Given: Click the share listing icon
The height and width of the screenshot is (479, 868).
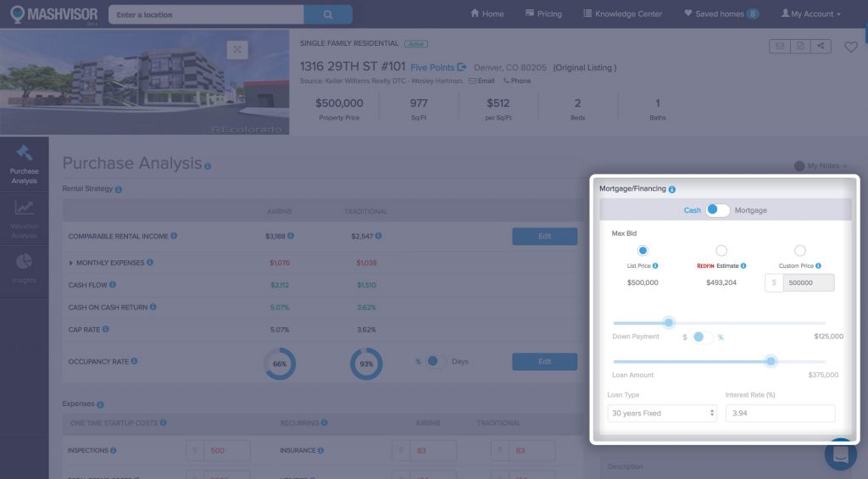Looking at the screenshot, I should click(821, 47).
